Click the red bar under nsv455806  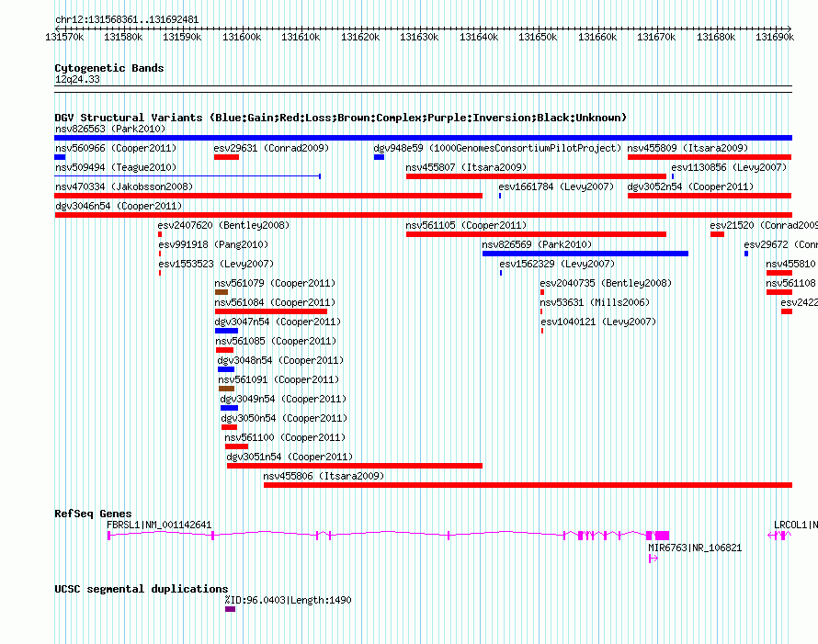click(x=528, y=485)
